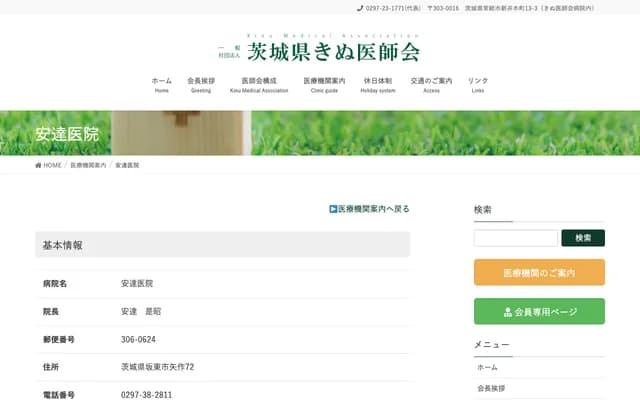Viewport: 640px width, 400px height.
Task: Click the orange 医療機関のご案内 button
Action: click(539, 272)
